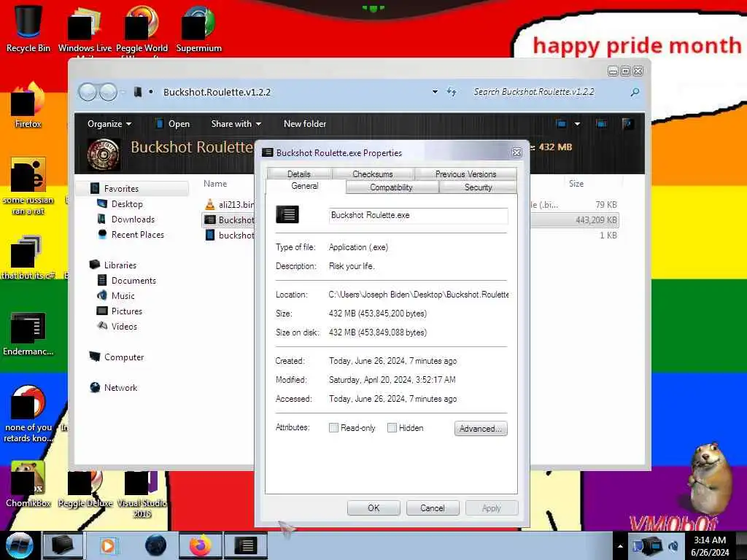Open the Explorer folder taskbar button

point(63,545)
